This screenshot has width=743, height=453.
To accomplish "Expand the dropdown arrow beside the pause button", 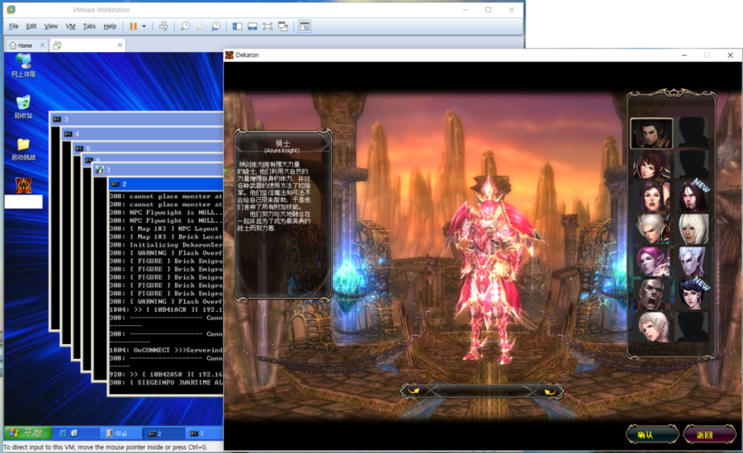I will (x=144, y=26).
